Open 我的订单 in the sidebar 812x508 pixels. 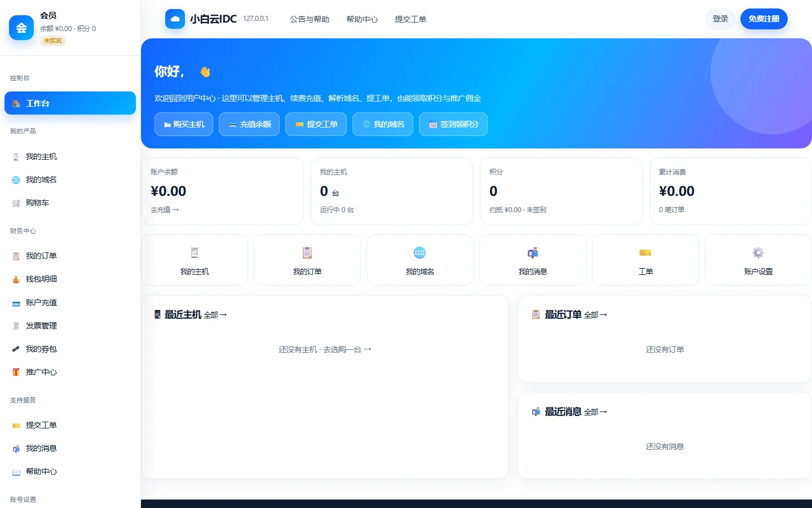pyautogui.click(x=70, y=256)
